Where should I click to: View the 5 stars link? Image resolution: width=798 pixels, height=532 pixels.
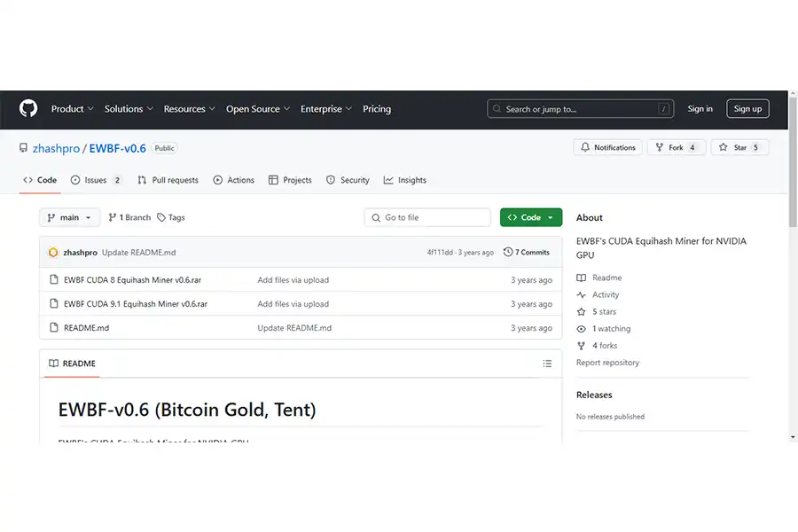click(x=597, y=311)
